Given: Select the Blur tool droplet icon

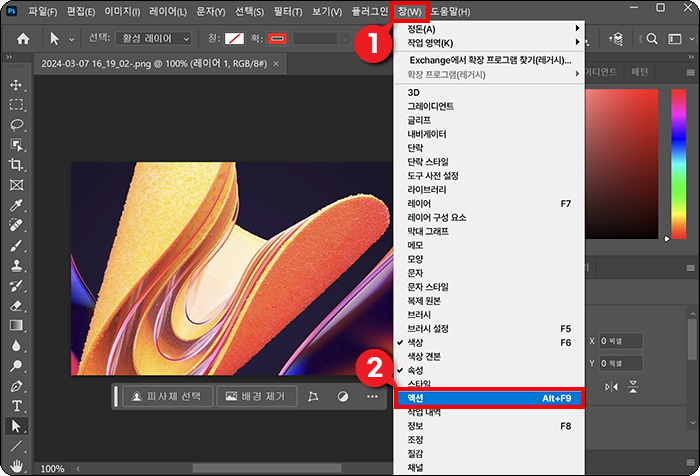Looking at the screenshot, I should [17, 346].
